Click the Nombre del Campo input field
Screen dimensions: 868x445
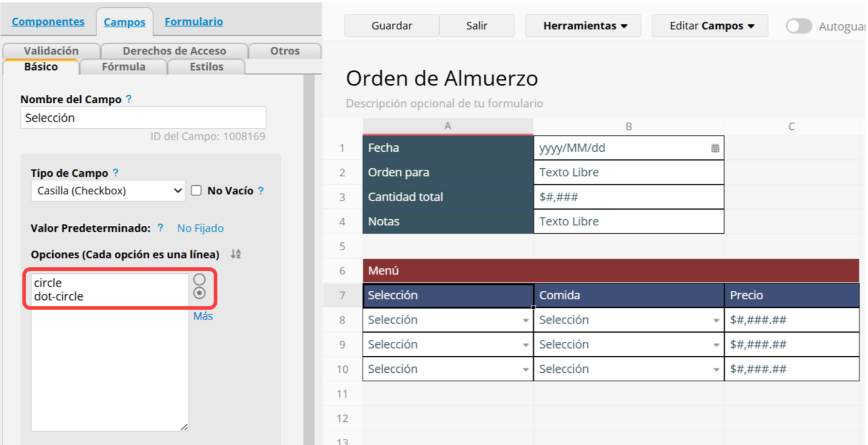[143, 118]
